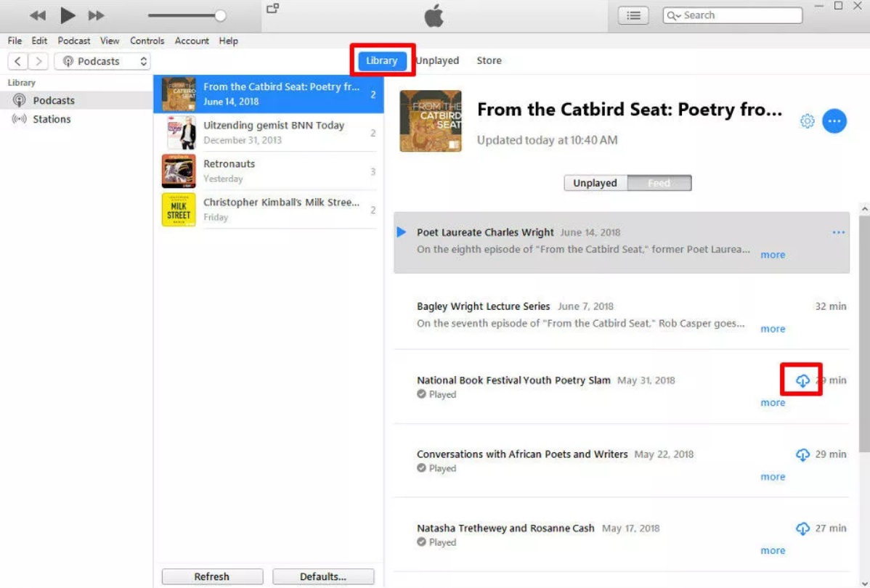The width and height of the screenshot is (870, 588).
Task: Click the rewind playback button
Action: pos(38,15)
